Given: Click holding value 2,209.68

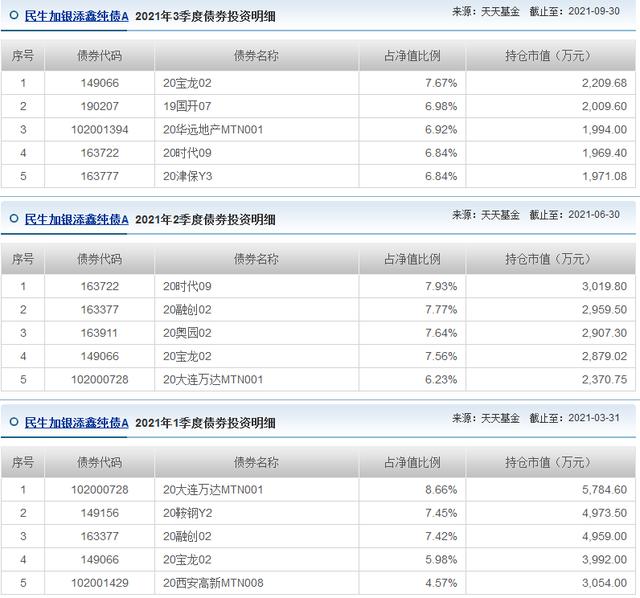Looking at the screenshot, I should click(x=604, y=83).
